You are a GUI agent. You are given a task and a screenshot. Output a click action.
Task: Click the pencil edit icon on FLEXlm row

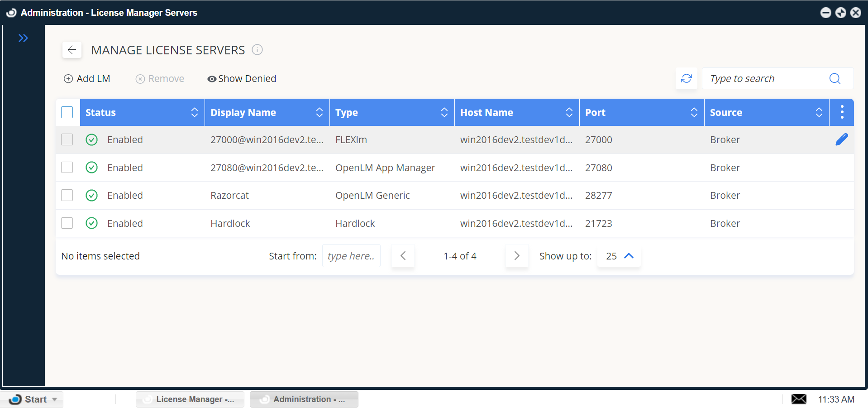[841, 139]
